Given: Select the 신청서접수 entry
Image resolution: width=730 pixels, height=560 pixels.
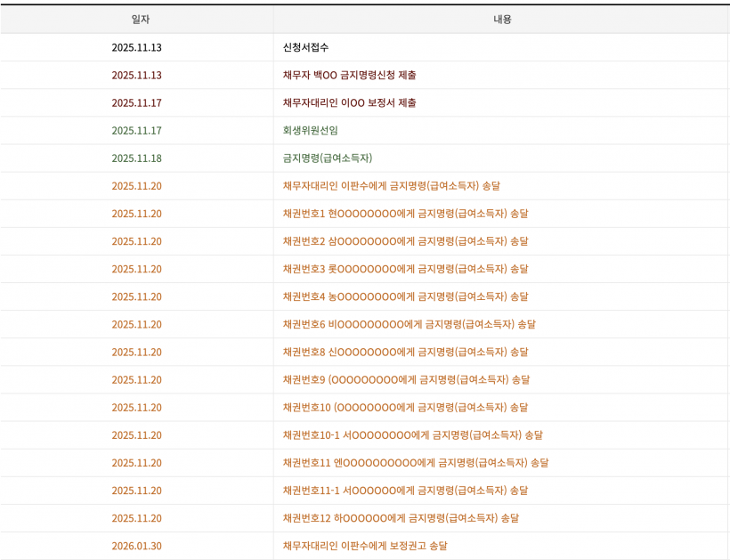Looking at the screenshot, I should 305,47.
